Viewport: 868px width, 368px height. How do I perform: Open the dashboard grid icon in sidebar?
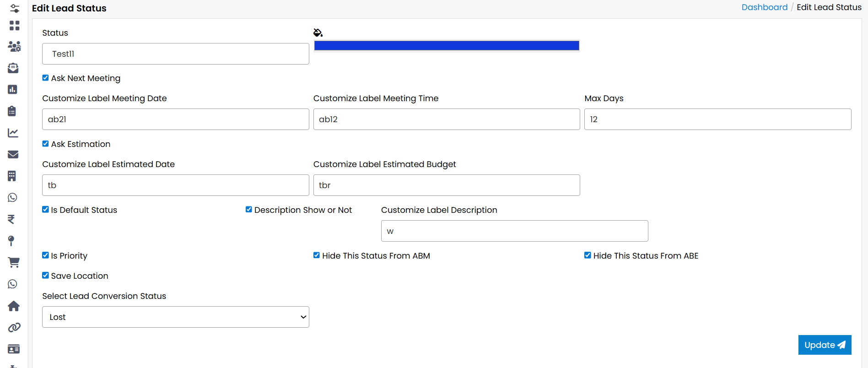click(14, 26)
